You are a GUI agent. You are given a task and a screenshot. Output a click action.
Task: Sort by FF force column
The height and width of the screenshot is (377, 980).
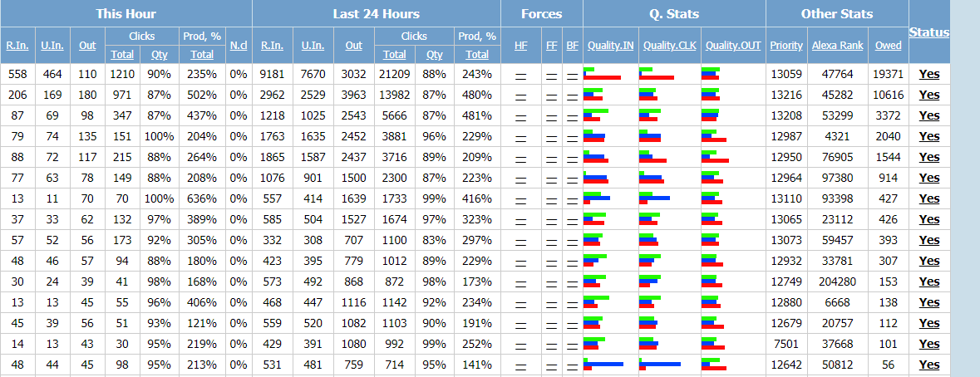(x=551, y=45)
